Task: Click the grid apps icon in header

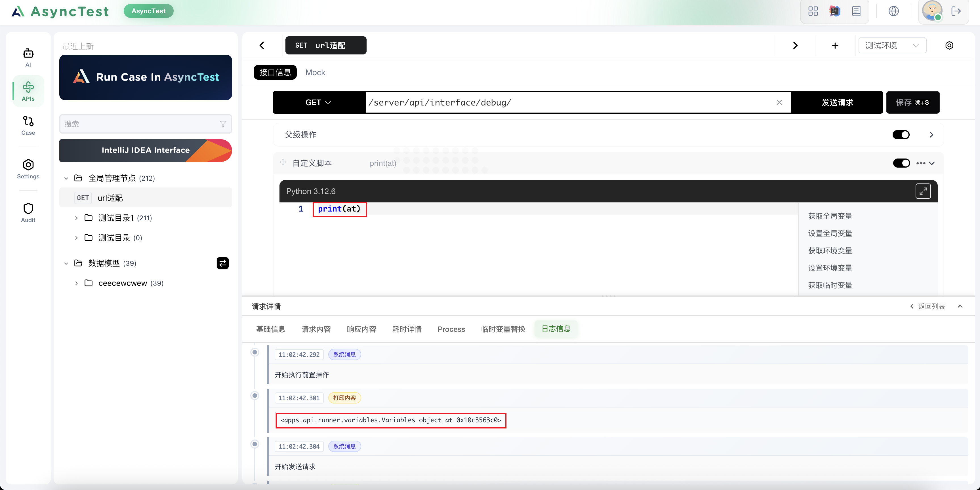Action: pos(813,11)
